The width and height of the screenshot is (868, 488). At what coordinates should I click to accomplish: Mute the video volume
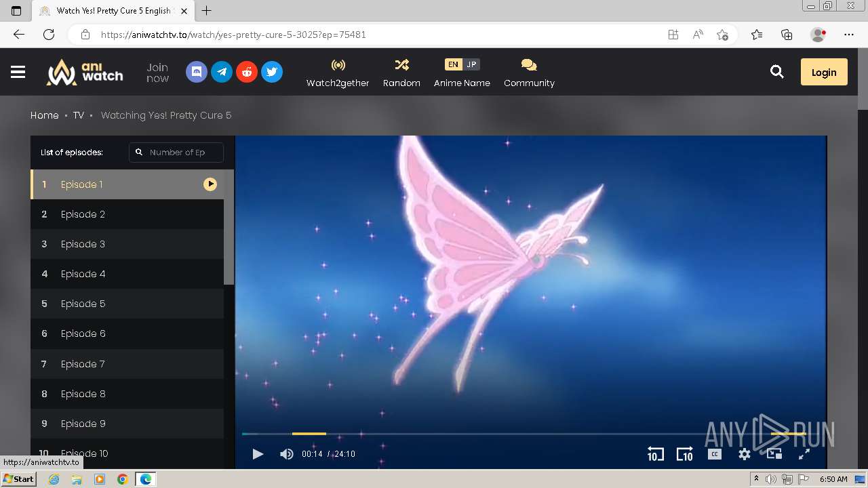(287, 454)
